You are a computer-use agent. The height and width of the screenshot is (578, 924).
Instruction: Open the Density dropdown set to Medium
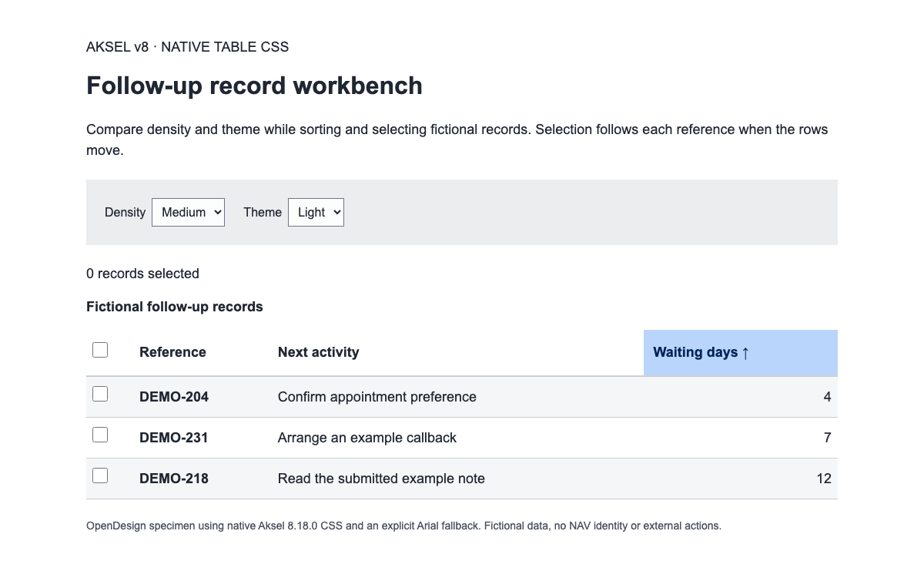[188, 212]
